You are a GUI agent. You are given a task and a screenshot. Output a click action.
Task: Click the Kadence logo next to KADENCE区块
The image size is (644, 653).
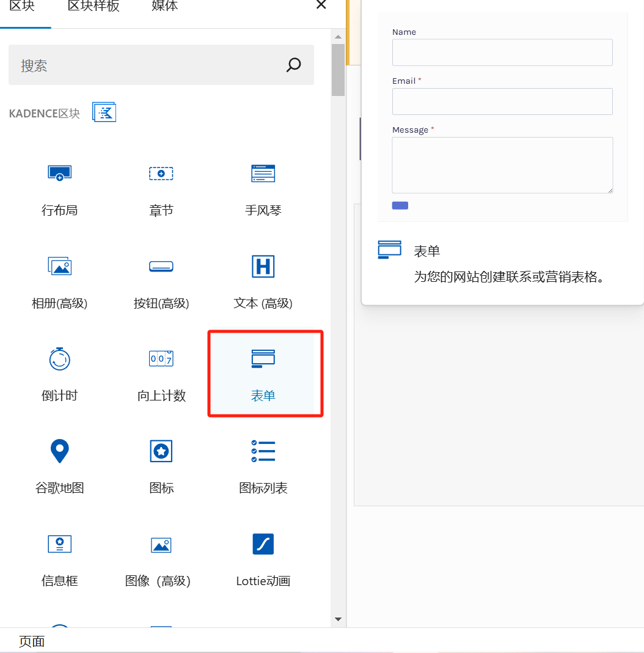point(104,112)
